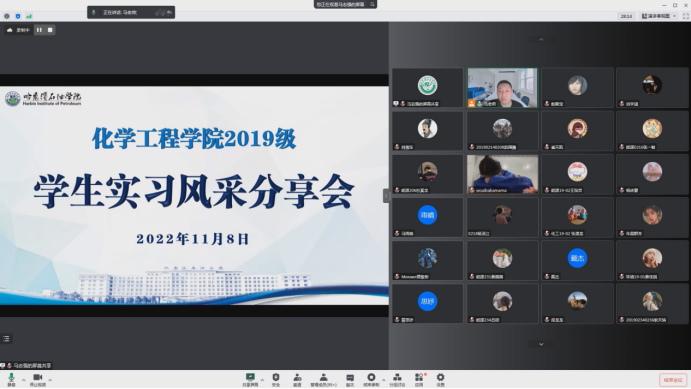Viewport: 691px width, 389px height.
Task: Select the video thumbnail of the man
Action: [502, 88]
